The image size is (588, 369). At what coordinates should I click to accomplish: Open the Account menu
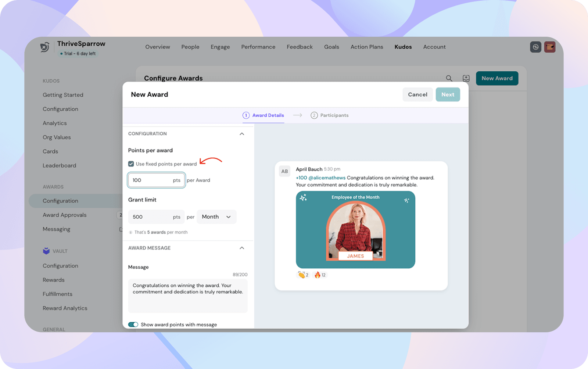coord(434,47)
